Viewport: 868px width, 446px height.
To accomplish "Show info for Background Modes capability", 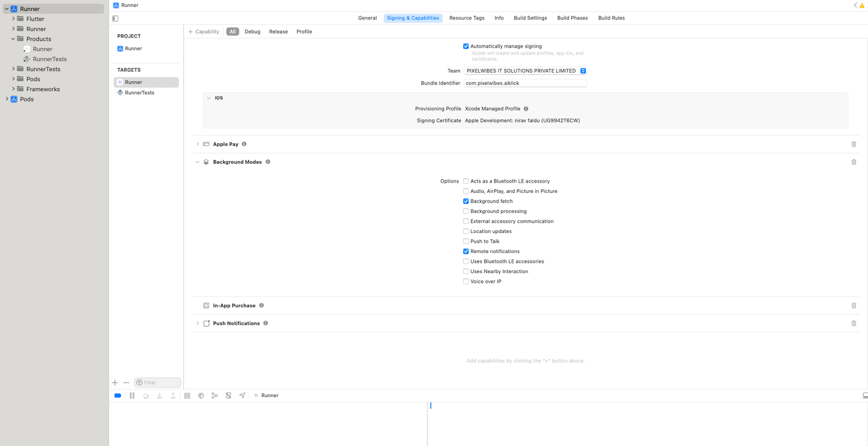I will point(268,162).
